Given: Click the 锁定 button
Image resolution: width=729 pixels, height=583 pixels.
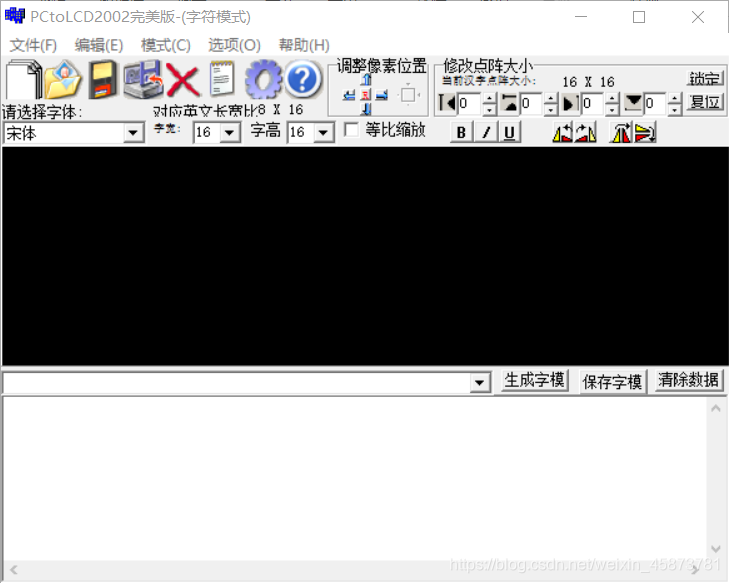Looking at the screenshot, I should [705, 78].
